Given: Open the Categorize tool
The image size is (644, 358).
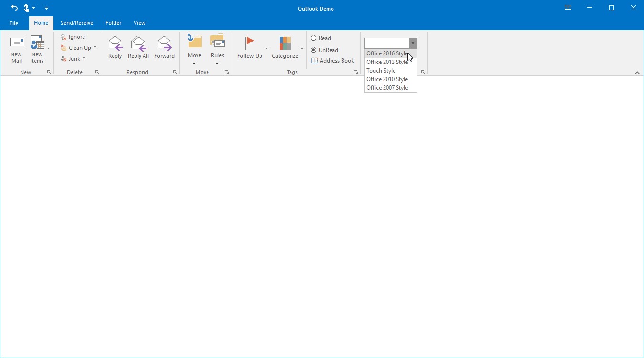Looking at the screenshot, I should [x=285, y=43].
